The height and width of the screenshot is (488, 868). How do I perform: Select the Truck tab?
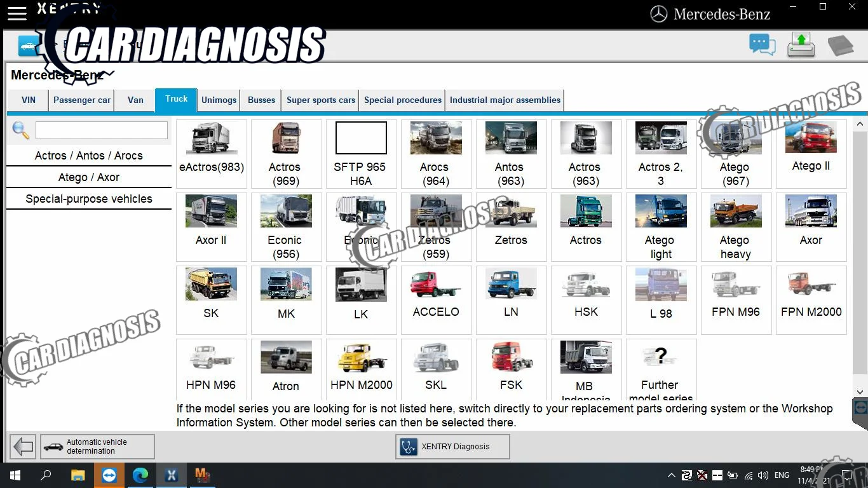coord(177,100)
